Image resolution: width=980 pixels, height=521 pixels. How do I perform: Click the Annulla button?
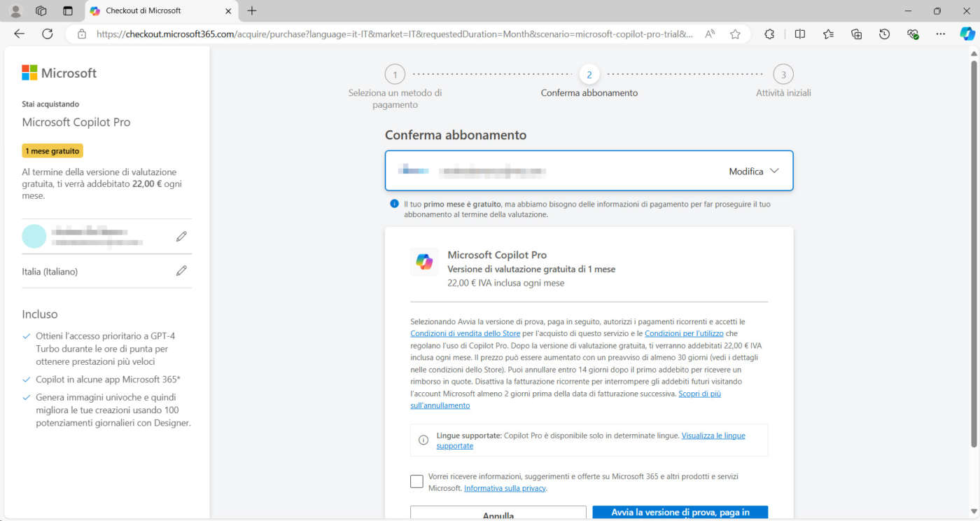(498, 513)
